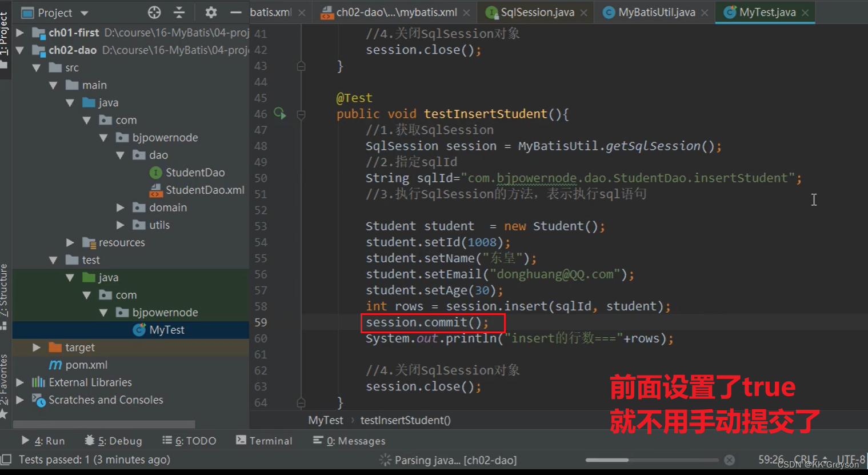868x475 pixels.
Task: Click the External Libraries icon
Action: click(38, 382)
